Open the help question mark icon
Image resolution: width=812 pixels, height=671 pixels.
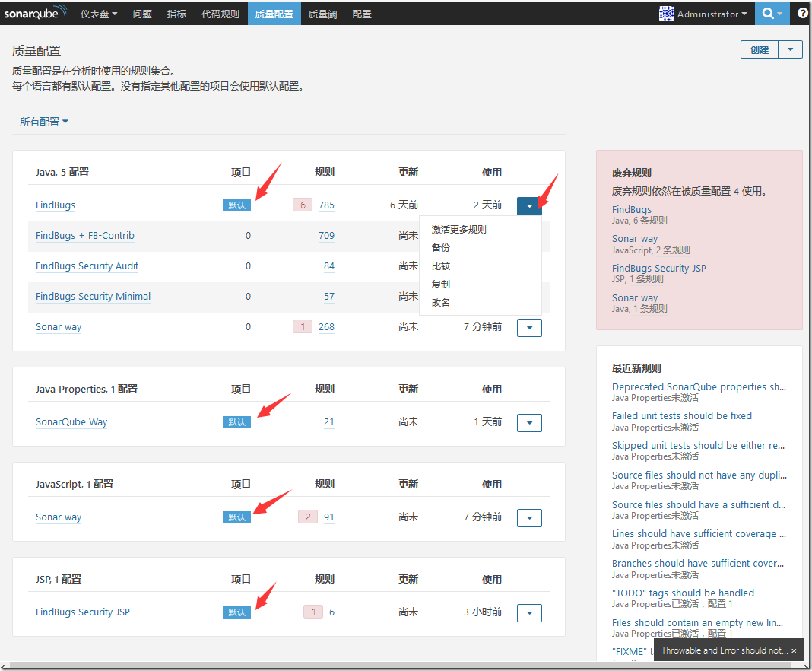(x=803, y=14)
